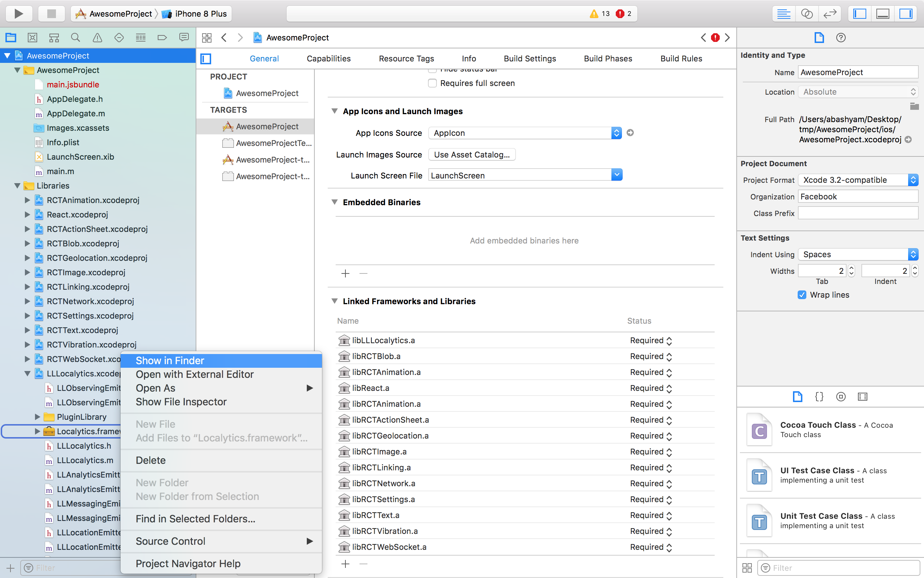Open the Symbol navigator
924x578 pixels.
click(54, 38)
